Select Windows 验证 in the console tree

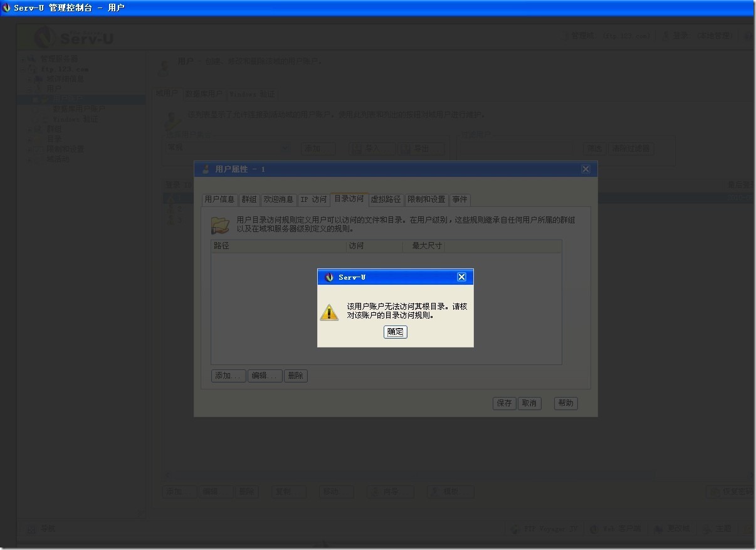click(75, 119)
